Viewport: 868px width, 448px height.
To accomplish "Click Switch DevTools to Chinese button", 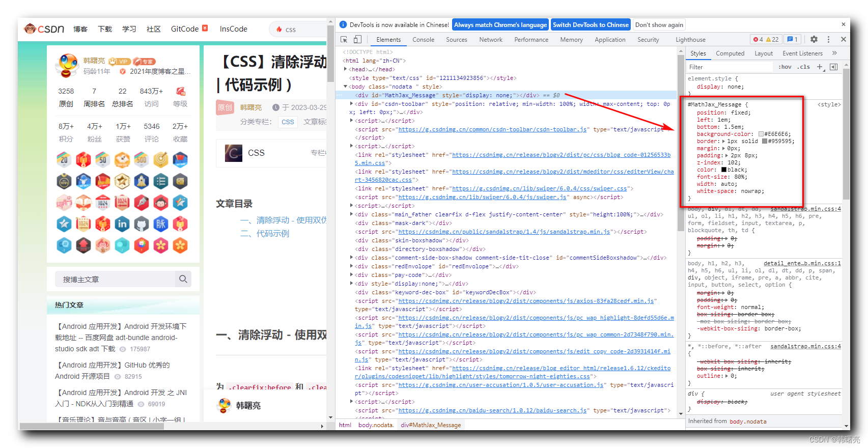I will click(591, 24).
